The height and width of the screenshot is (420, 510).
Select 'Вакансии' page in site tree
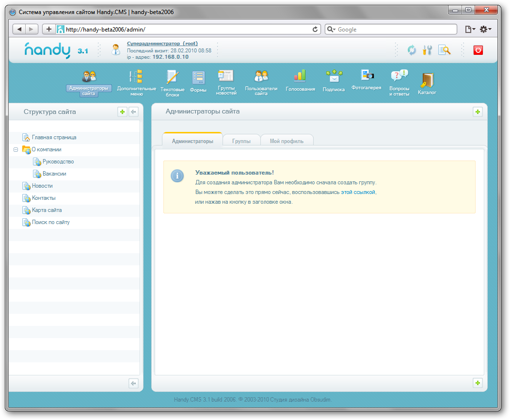(x=54, y=174)
